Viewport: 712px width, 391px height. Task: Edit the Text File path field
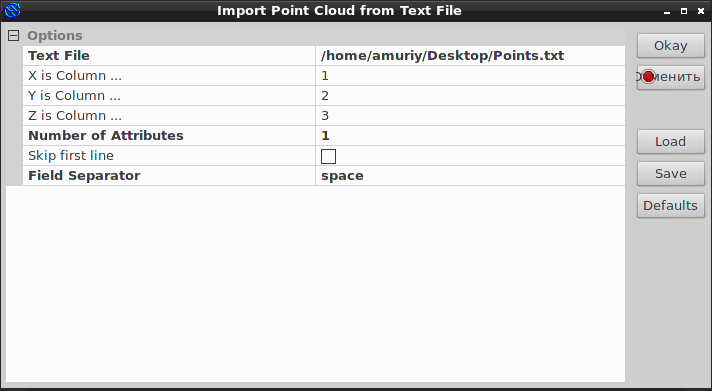[470, 55]
